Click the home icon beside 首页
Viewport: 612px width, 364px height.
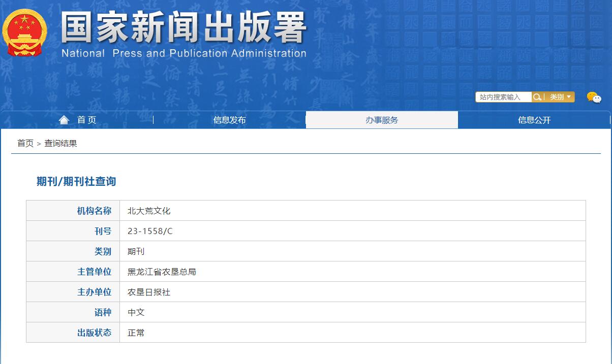(x=64, y=119)
